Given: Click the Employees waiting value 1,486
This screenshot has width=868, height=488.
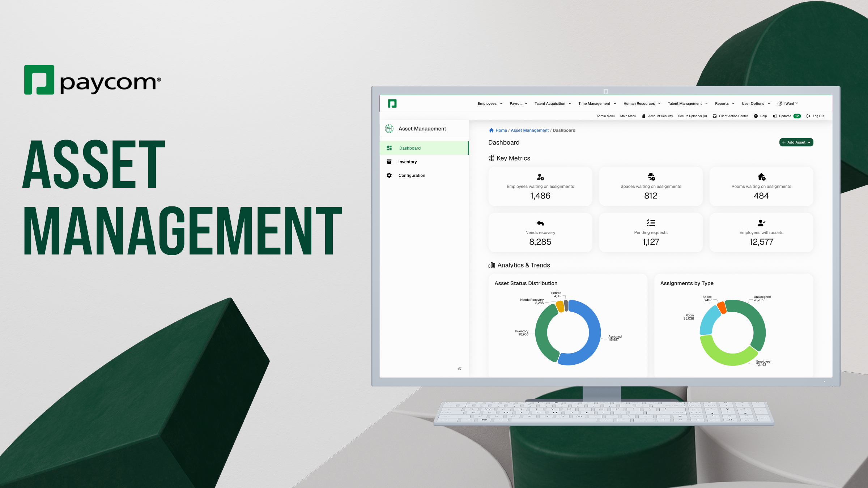Looking at the screenshot, I should [540, 196].
